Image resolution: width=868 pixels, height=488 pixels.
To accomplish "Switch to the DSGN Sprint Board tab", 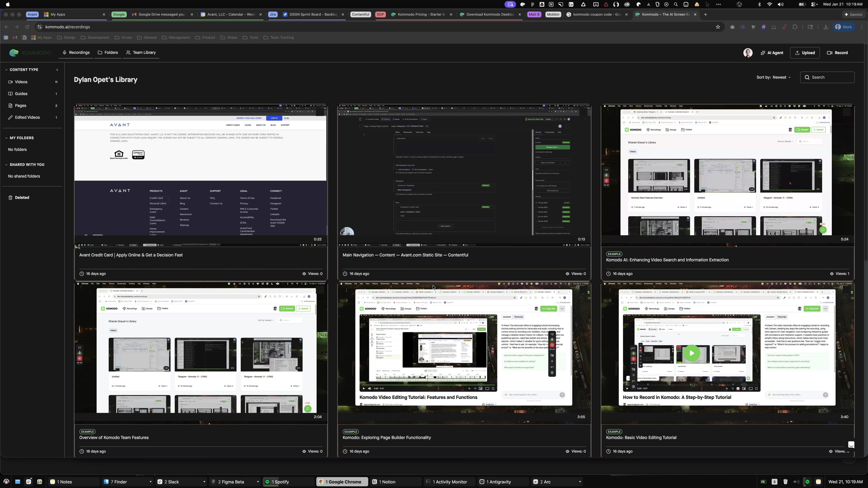I will [313, 14].
